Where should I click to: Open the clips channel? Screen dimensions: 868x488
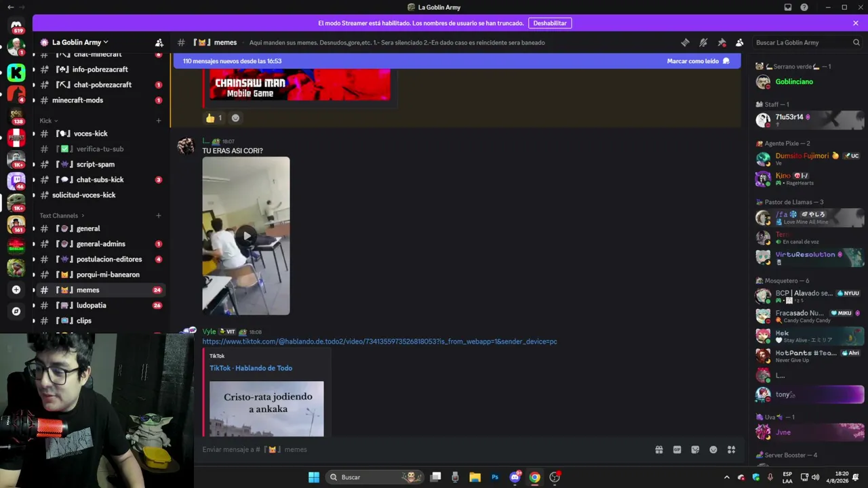[100, 321]
